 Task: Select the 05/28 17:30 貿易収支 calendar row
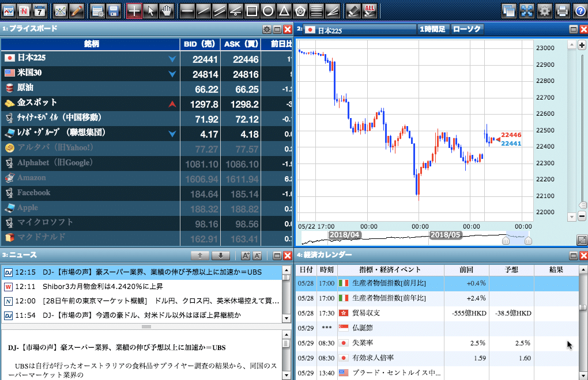click(x=437, y=313)
